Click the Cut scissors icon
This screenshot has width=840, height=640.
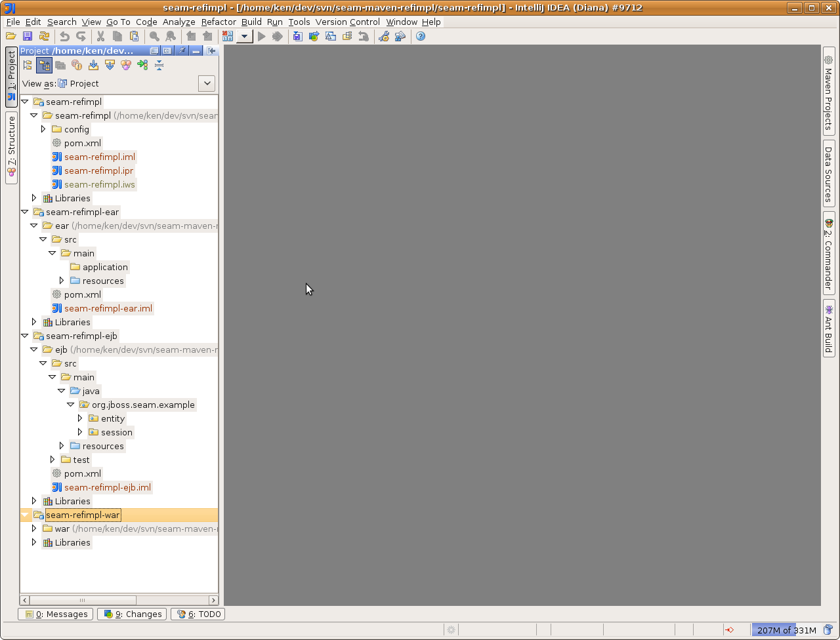[101, 37]
